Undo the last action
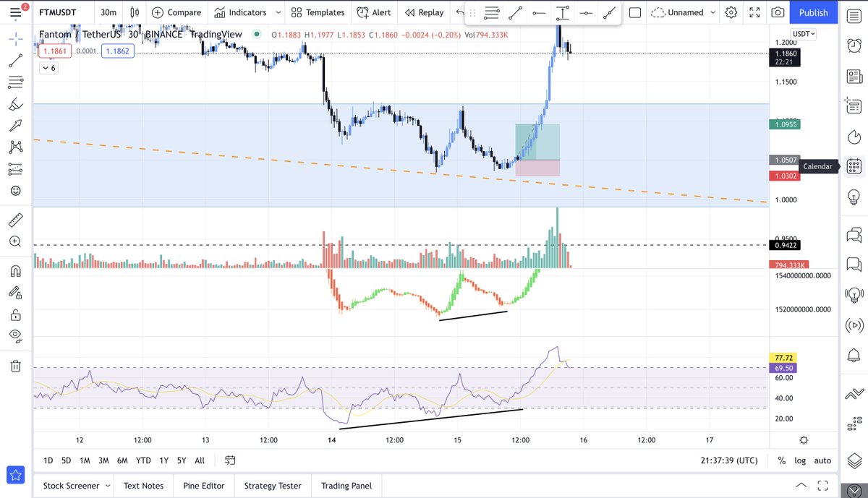 [x=461, y=12]
